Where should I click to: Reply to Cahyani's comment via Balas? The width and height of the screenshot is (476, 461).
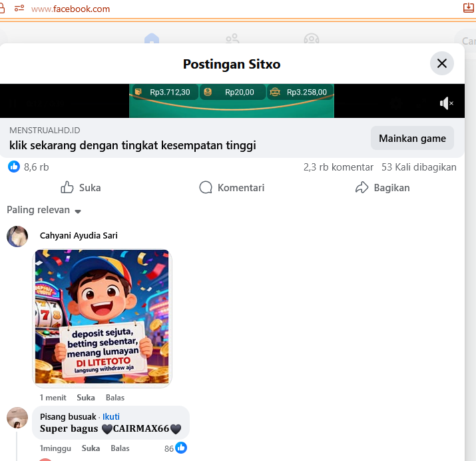[x=115, y=398]
